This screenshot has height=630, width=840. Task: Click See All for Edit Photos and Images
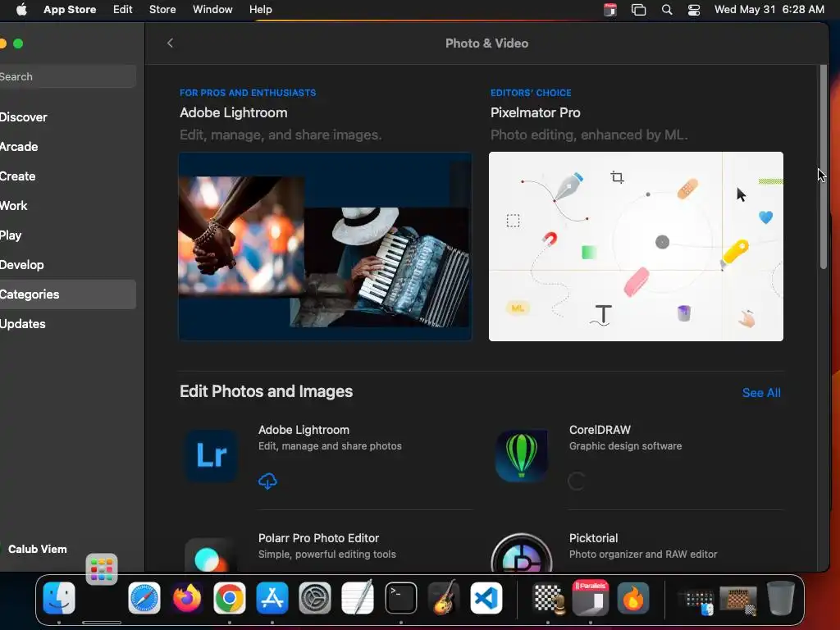point(761,393)
